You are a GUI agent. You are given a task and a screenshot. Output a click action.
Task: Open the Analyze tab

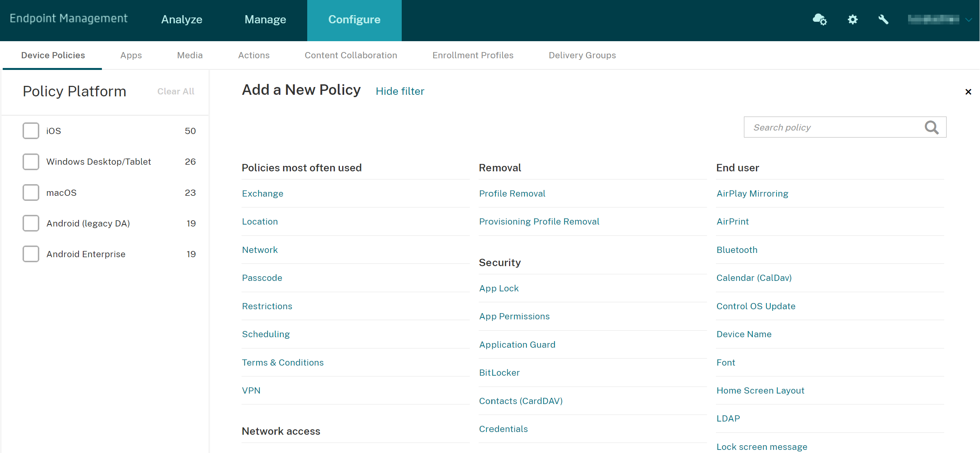[182, 19]
